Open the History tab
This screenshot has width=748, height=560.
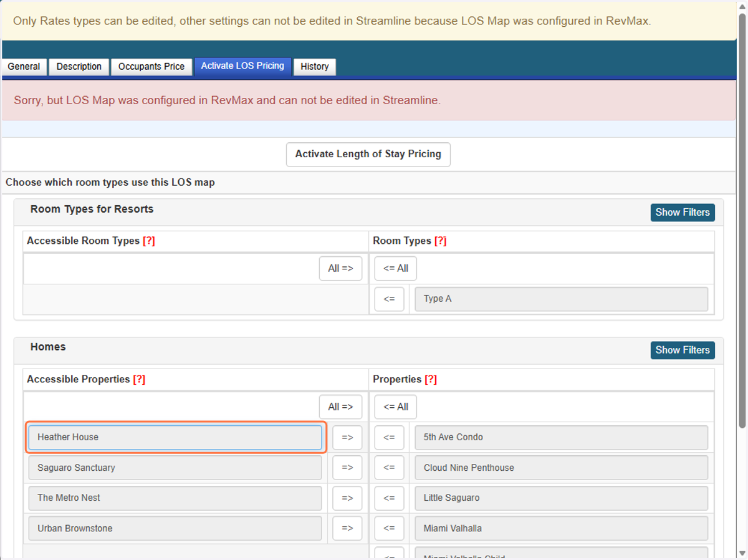(315, 67)
